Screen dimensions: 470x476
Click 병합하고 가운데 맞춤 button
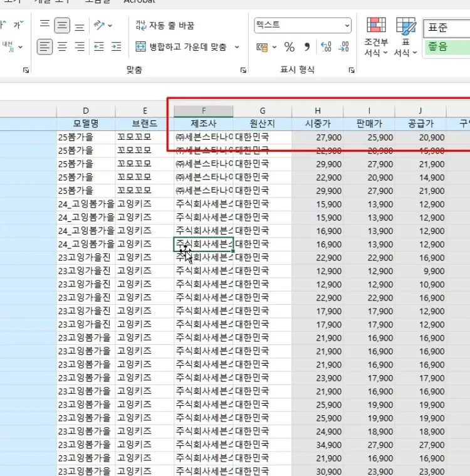[x=181, y=47]
